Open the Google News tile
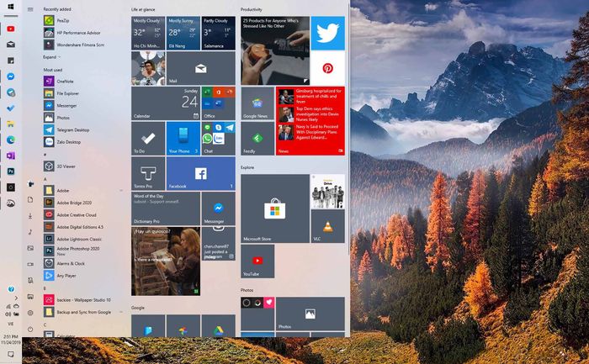 [x=257, y=103]
